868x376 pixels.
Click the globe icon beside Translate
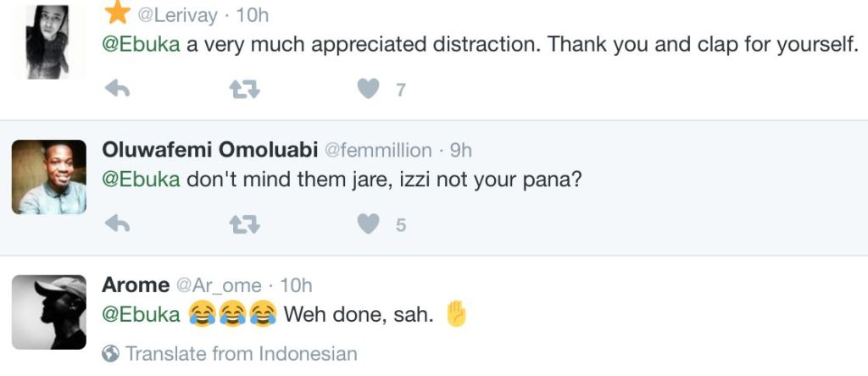(111, 353)
